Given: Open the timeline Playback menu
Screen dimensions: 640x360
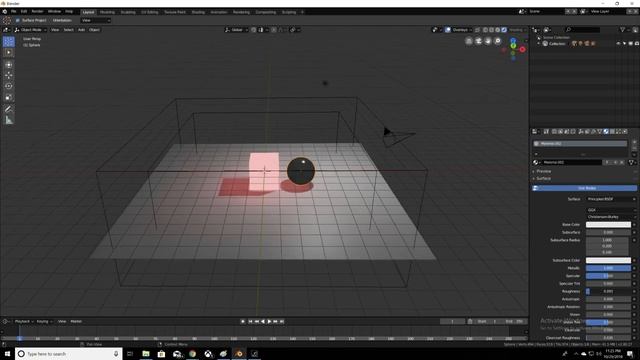Looking at the screenshot, I should [x=24, y=322].
